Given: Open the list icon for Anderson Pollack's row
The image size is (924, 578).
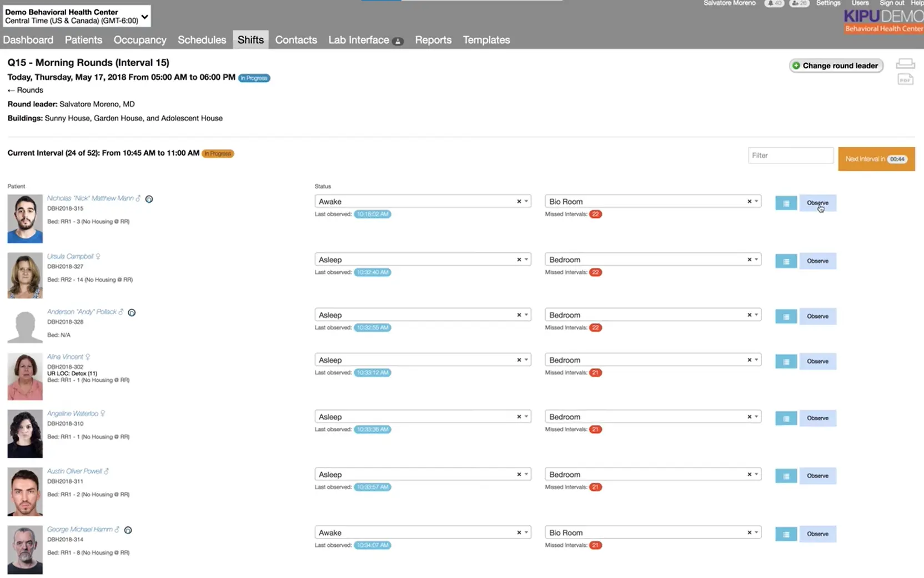Looking at the screenshot, I should click(786, 316).
